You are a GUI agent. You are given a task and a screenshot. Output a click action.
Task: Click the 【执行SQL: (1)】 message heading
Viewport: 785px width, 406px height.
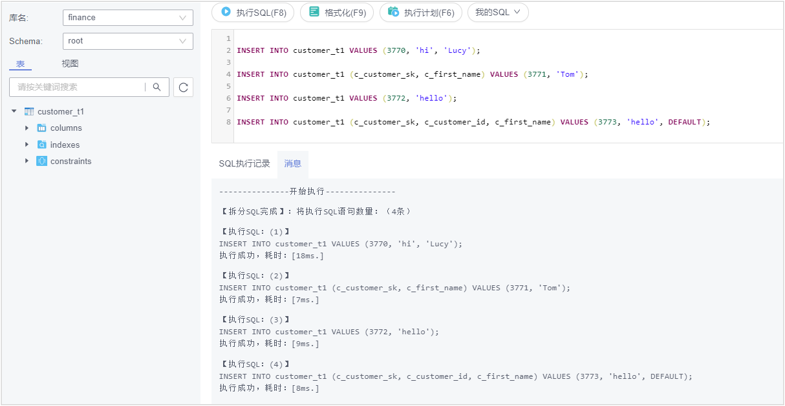[255, 232]
